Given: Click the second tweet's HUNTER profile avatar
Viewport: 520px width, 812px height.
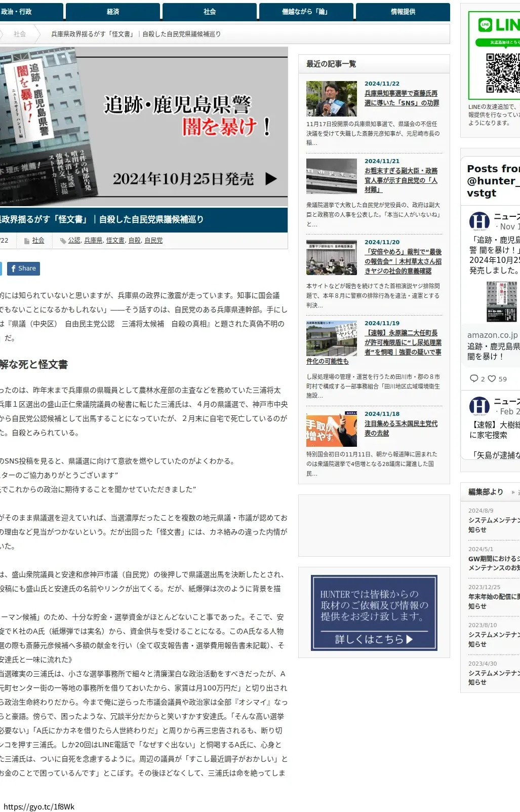Looking at the screenshot, I should (479, 406).
